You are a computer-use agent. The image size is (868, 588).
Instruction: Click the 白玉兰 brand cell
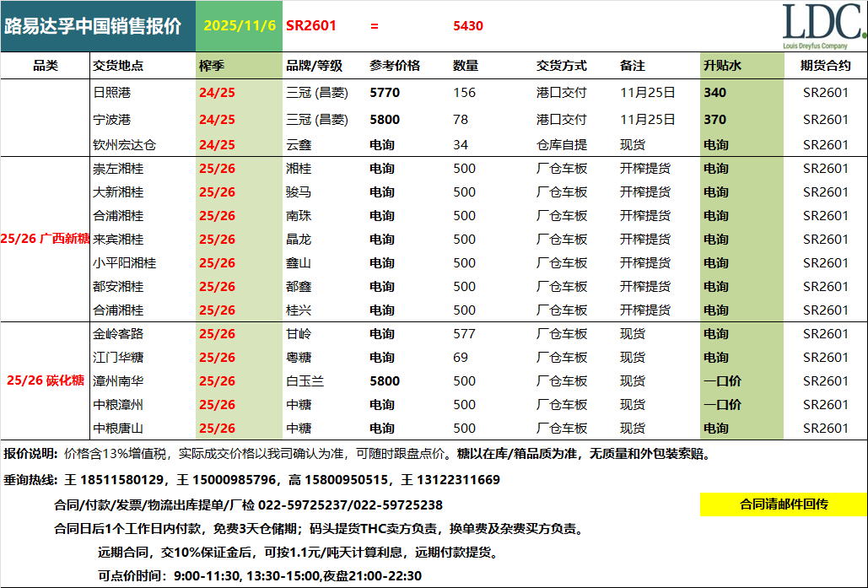(305, 380)
